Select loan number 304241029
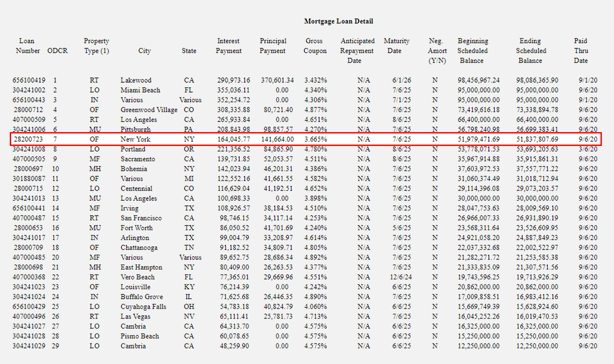The image size is (614, 364). click(29, 346)
